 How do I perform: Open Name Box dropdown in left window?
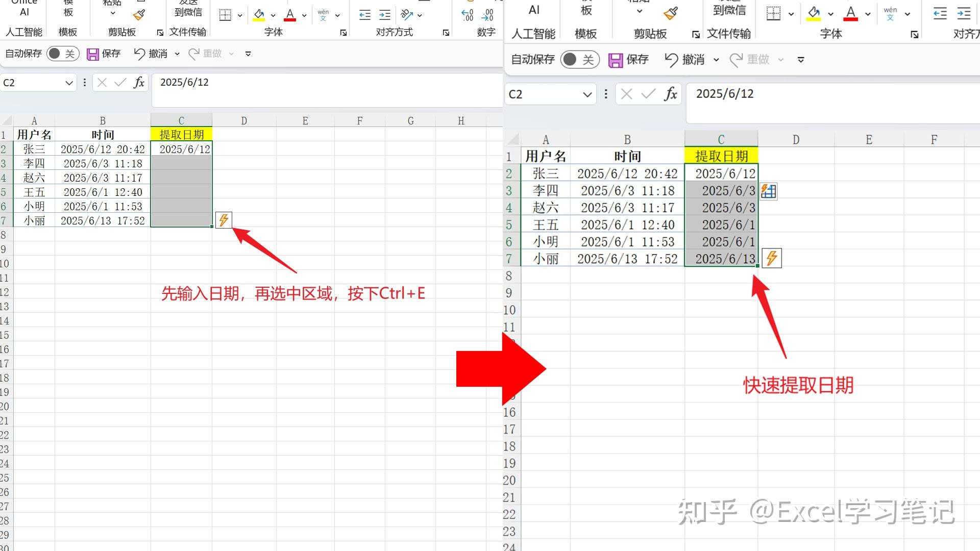point(69,83)
